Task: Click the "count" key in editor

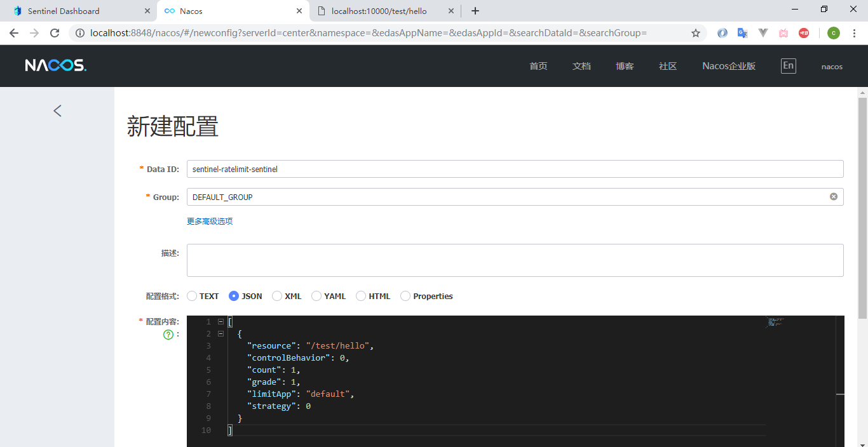Action: (x=264, y=370)
